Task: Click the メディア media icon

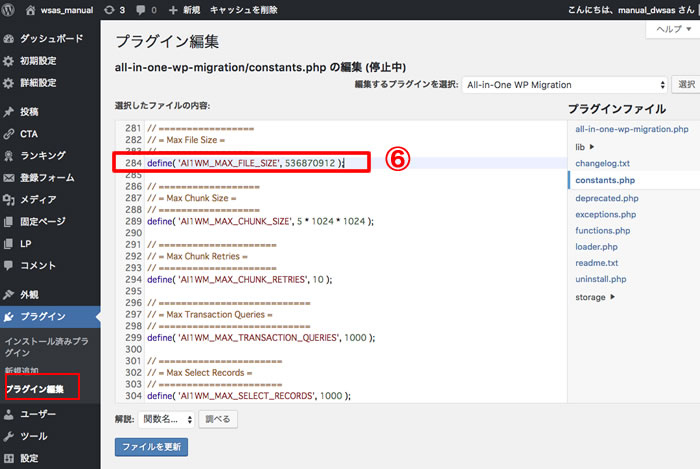Action: 8,199
